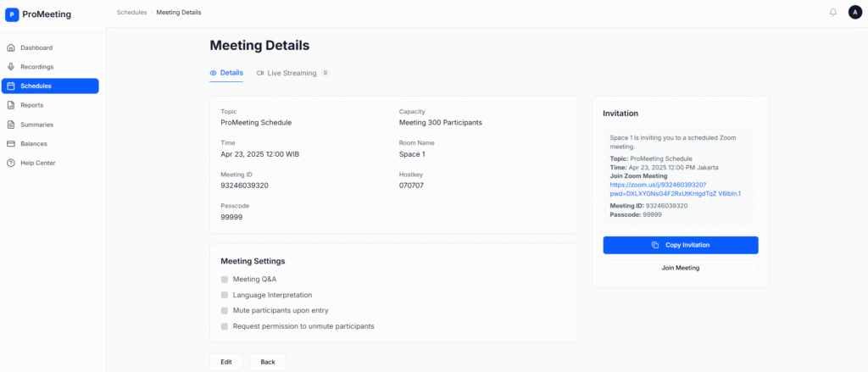Open Recordings via microphone icon
868x372 pixels.
pyautogui.click(x=11, y=67)
